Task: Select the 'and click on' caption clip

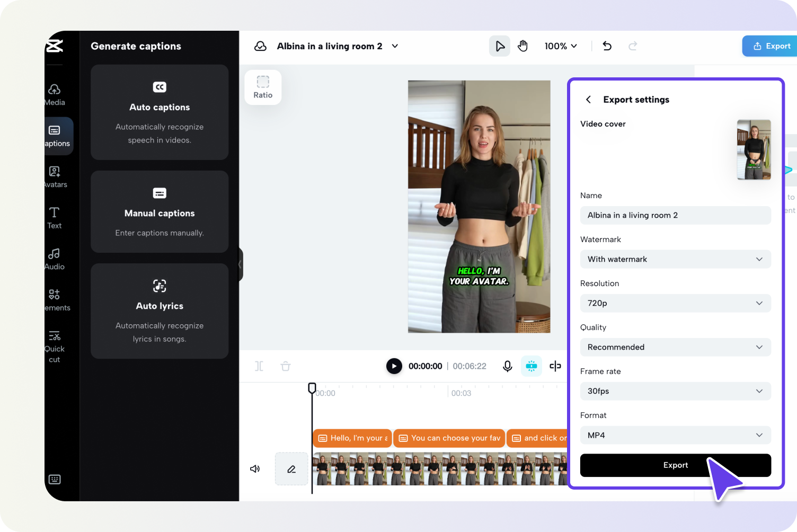Action: 537,438
